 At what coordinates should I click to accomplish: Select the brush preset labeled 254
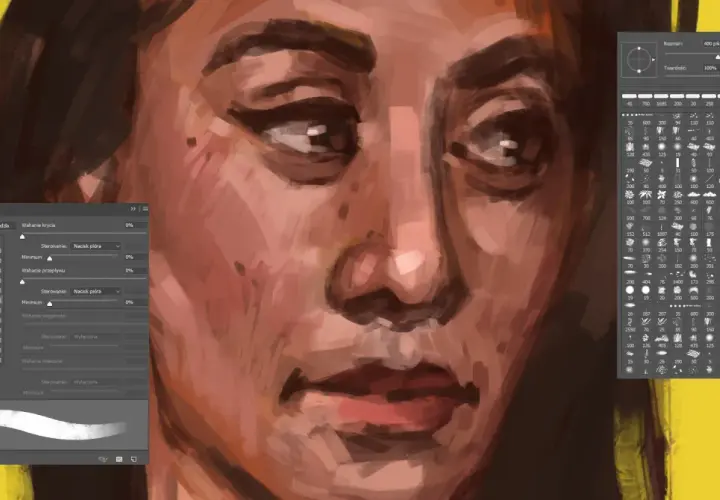pyautogui.click(x=662, y=243)
